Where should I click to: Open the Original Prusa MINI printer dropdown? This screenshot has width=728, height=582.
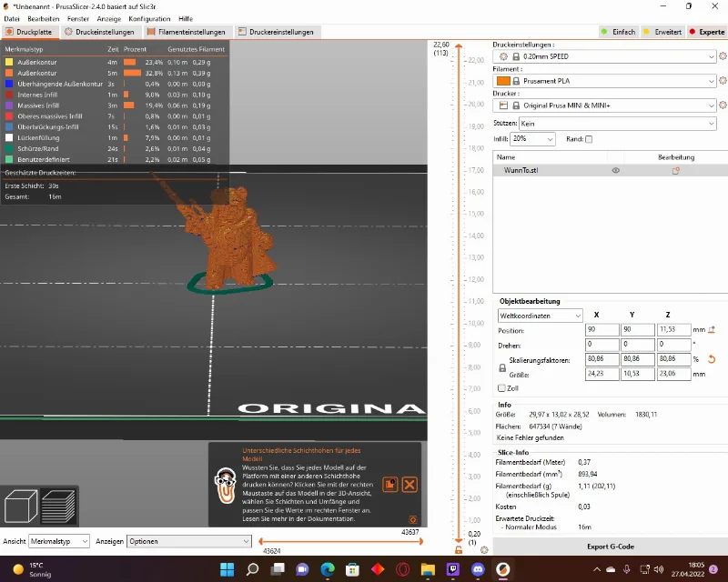(x=604, y=105)
